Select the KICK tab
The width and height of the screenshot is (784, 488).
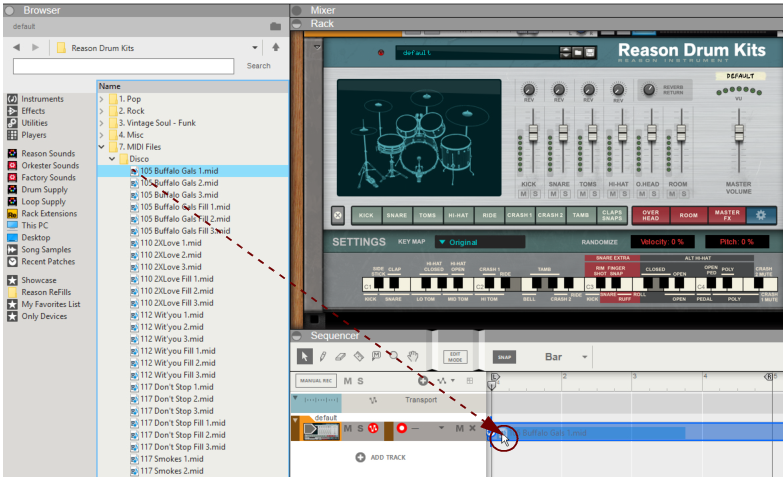[x=366, y=215]
